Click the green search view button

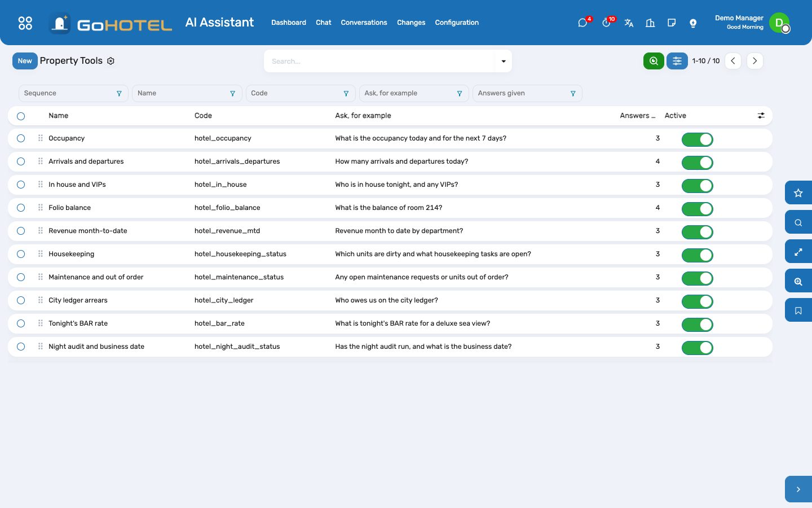[654, 61]
